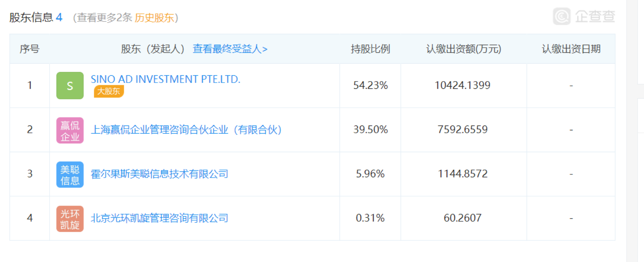The height and width of the screenshot is (262, 644).
Task: Click the orange 光环凯旋 logo icon
Action: [x=70, y=219]
